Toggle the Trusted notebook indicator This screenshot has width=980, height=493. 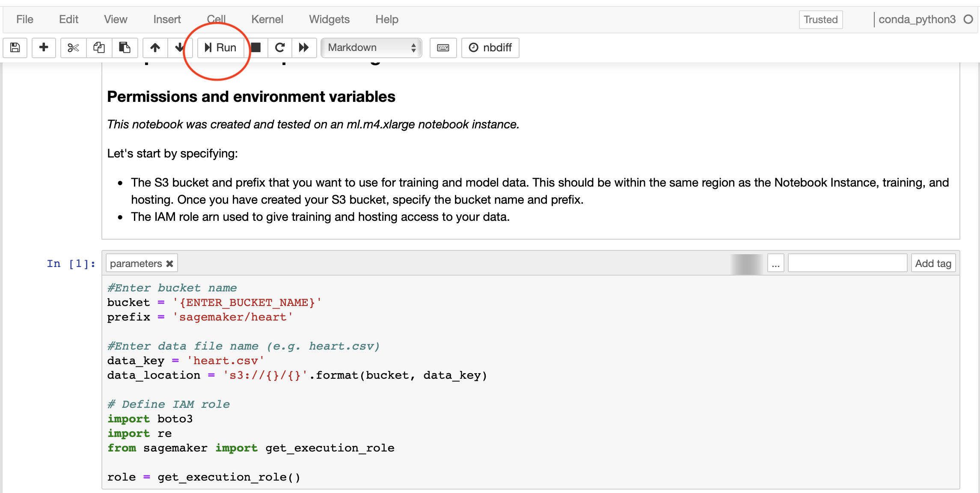coord(820,20)
